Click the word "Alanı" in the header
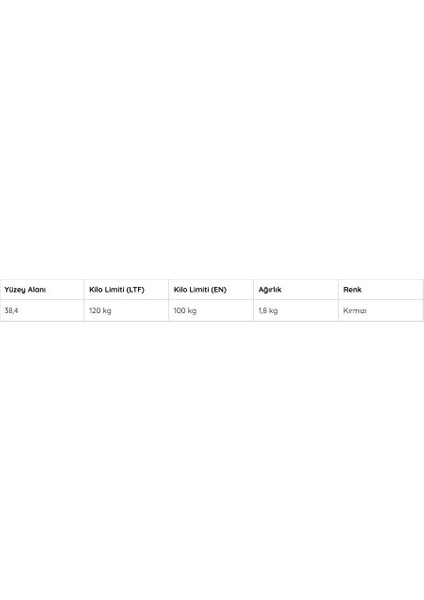This screenshot has height=600, width=424. point(36,290)
